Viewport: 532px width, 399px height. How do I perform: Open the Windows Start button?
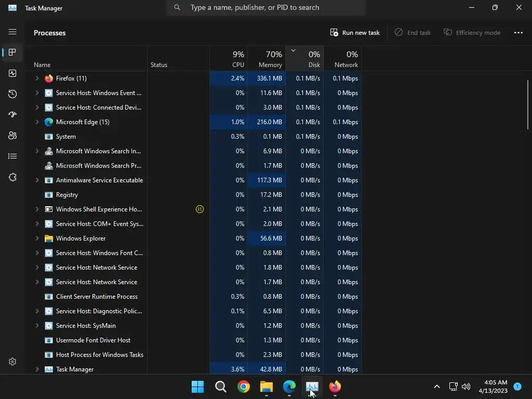[198, 387]
